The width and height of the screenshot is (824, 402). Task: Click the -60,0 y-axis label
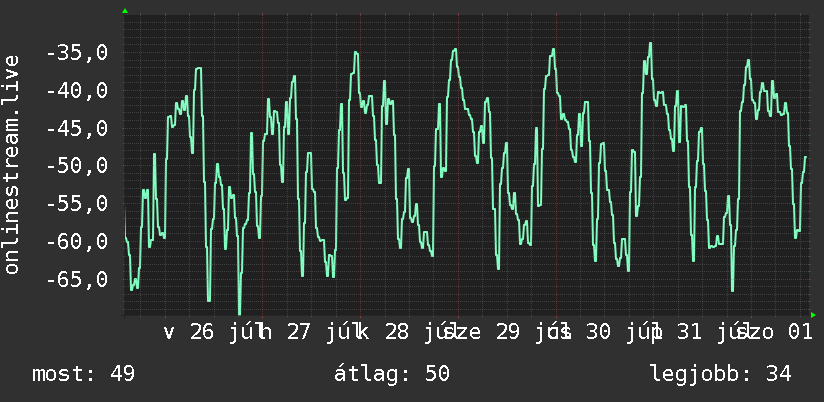tap(77, 242)
